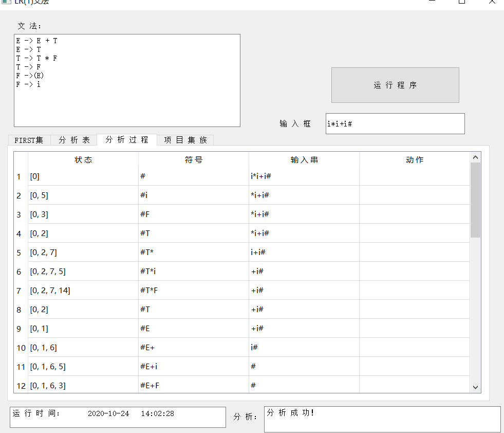Switch to the 项目集族 tab
Viewport: 504px width, 433px height.
coord(185,139)
